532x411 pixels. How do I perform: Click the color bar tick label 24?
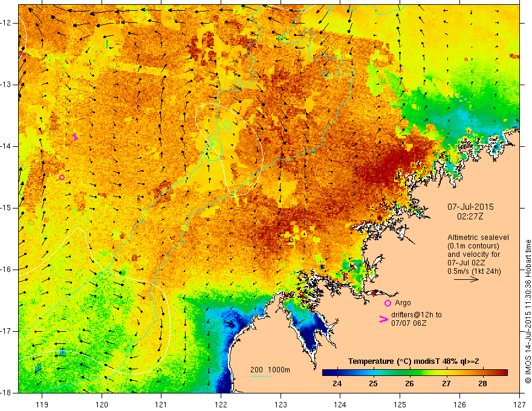point(337,384)
